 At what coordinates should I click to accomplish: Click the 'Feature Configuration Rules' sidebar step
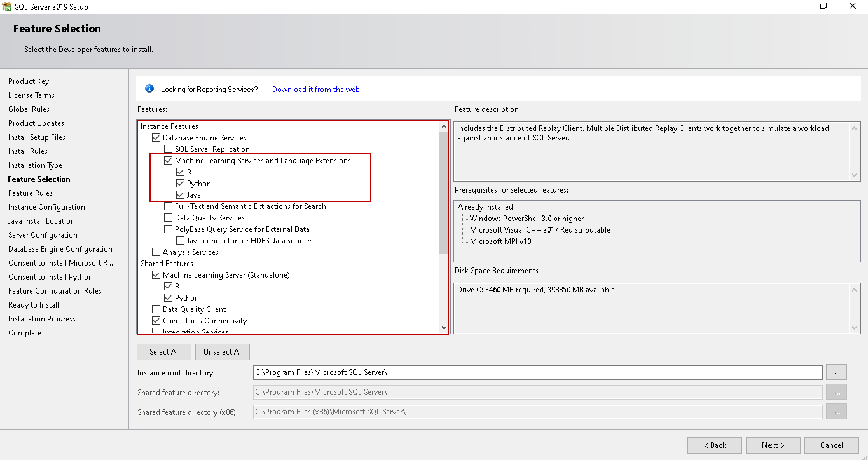click(55, 291)
